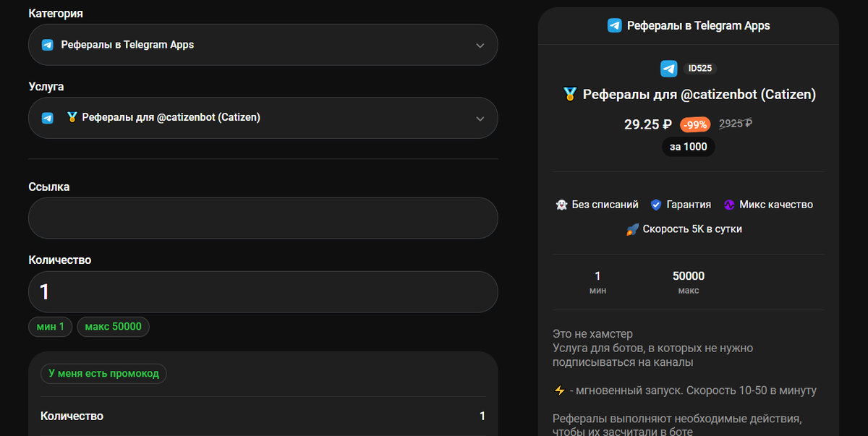The width and height of the screenshot is (868, 436).
Task: Click the за 1000 price badge
Action: (x=688, y=146)
